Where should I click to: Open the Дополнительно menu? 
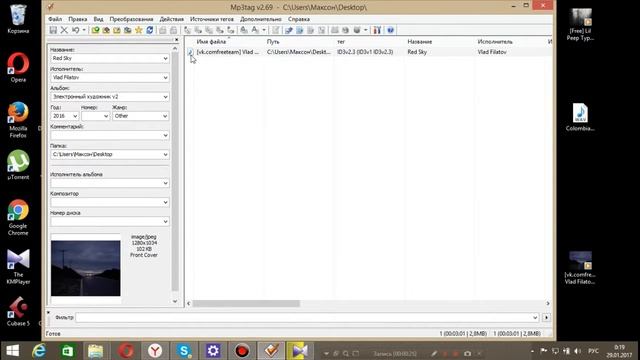260,19
